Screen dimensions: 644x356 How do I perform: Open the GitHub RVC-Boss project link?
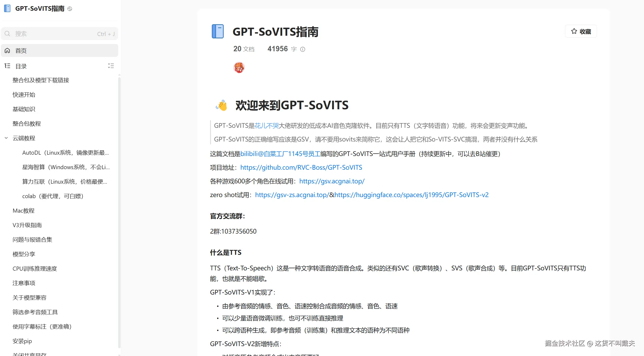coord(301,168)
